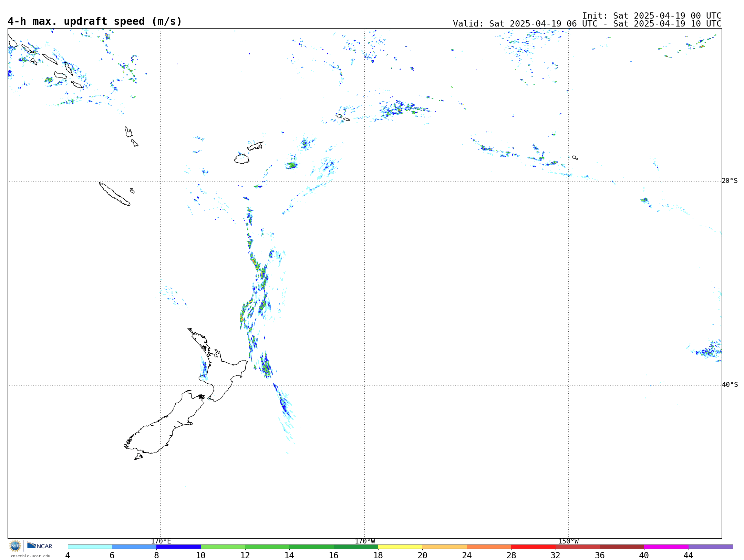Click the green 12–14 colorbar swatch
The height and width of the screenshot is (560, 744).
coord(267,547)
